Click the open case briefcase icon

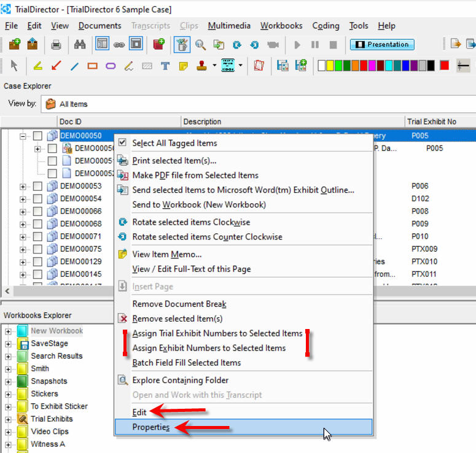33,45
